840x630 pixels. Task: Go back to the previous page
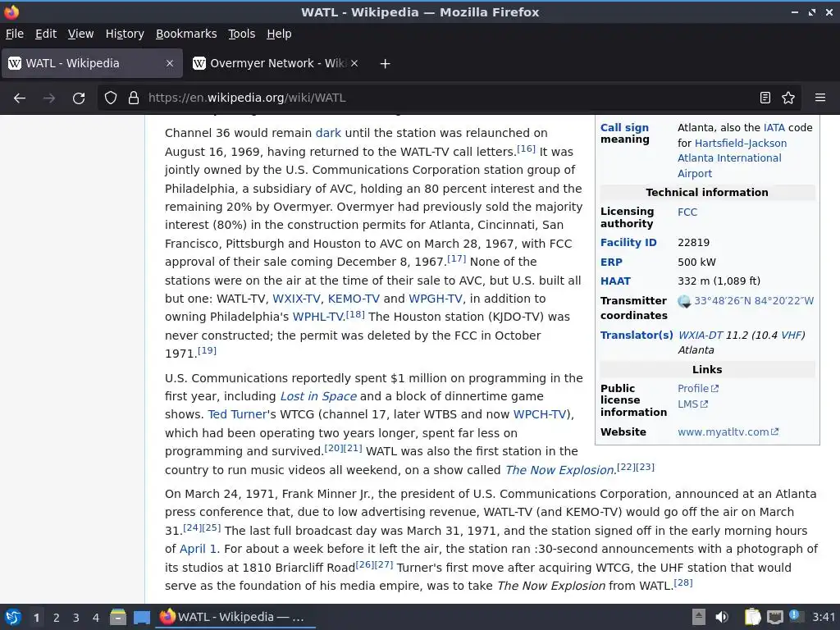pyautogui.click(x=20, y=98)
